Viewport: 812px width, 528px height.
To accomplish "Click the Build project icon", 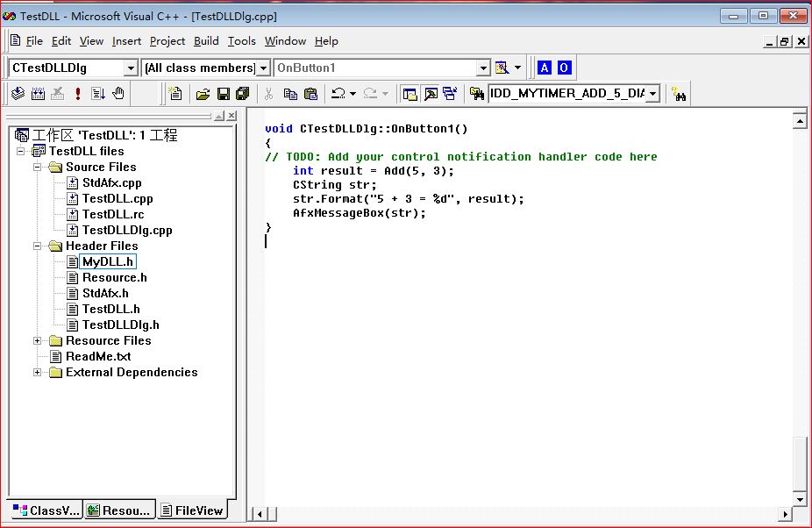I will (x=38, y=93).
